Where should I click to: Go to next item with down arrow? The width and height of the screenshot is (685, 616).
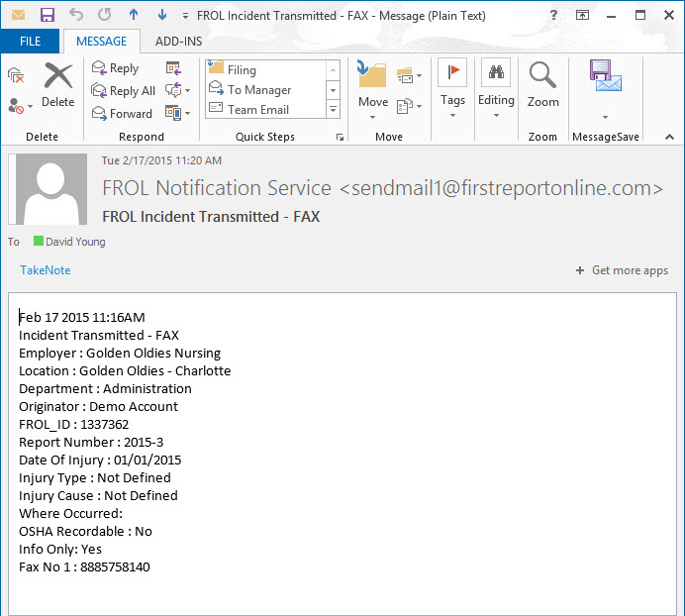[x=161, y=16]
